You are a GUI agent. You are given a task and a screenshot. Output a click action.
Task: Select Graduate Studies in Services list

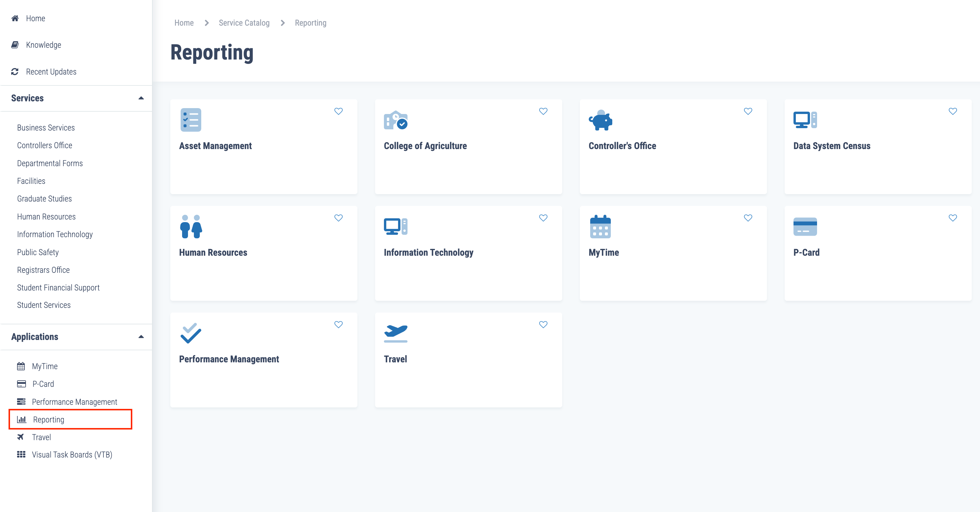coord(44,199)
